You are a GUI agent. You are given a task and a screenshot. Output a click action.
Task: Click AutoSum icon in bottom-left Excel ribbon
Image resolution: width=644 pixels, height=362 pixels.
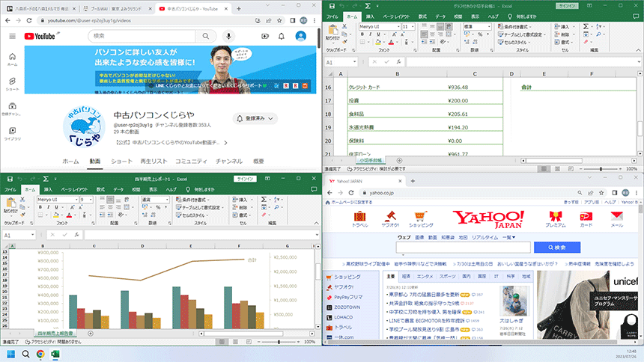tap(264, 199)
